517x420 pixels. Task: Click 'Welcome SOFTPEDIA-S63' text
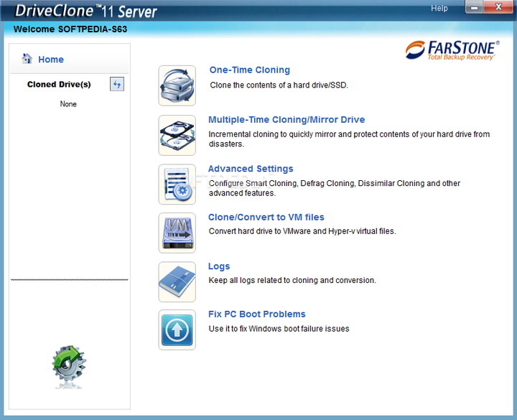(70, 29)
